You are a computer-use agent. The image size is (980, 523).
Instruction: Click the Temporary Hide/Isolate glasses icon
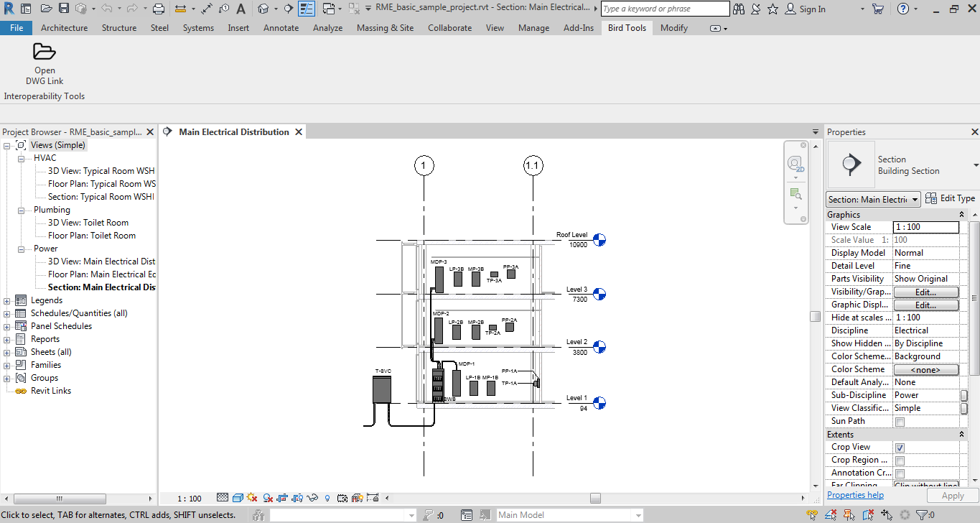(x=312, y=497)
